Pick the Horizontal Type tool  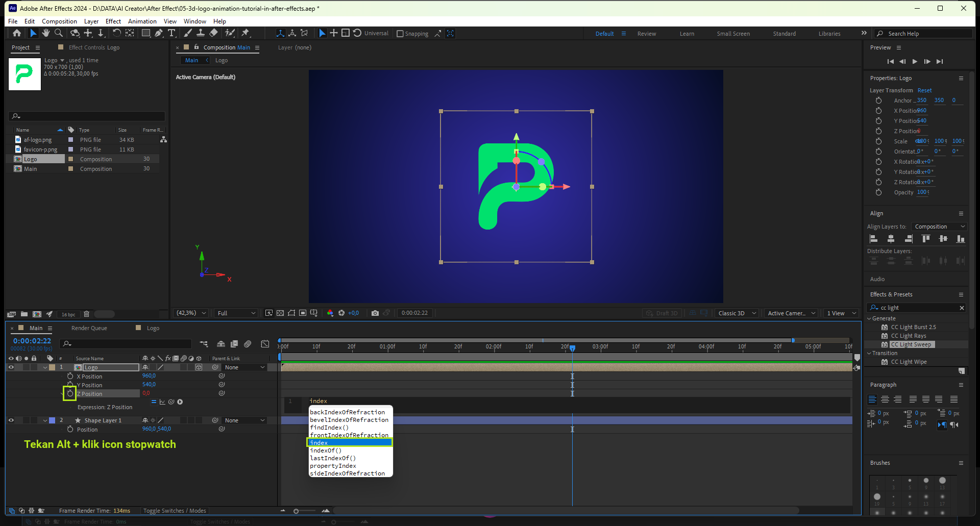(x=171, y=33)
